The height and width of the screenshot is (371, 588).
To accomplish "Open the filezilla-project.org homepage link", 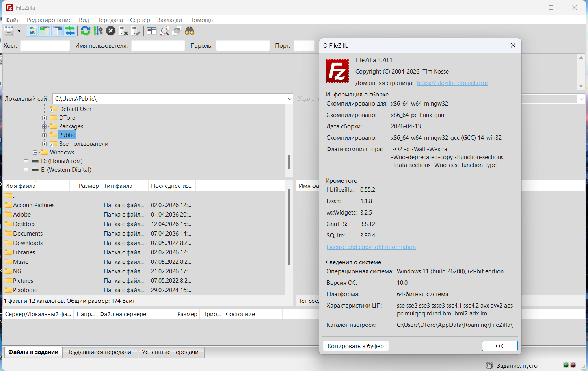I will [x=452, y=83].
